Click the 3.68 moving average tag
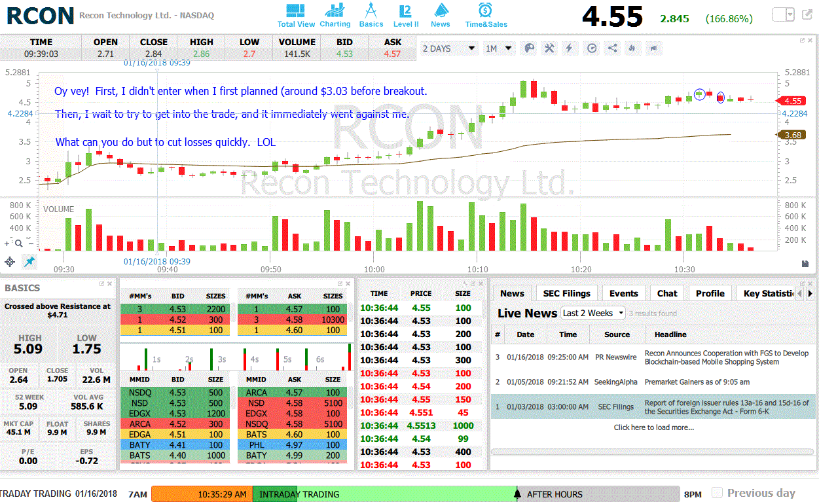This screenshot has height=504, width=819. pos(791,135)
